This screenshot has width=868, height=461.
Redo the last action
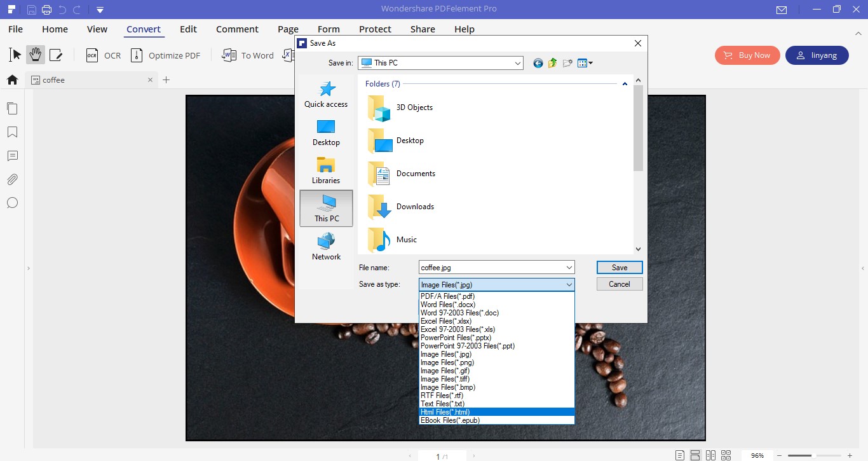coord(77,9)
